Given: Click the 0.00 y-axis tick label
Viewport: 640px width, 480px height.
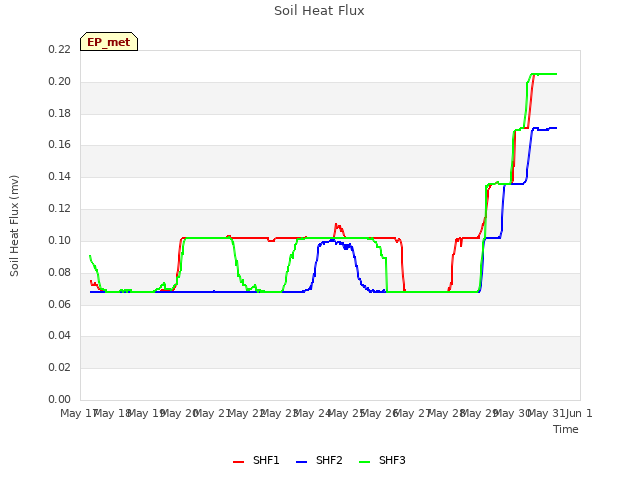Looking at the screenshot, I should pyautogui.click(x=59, y=399).
